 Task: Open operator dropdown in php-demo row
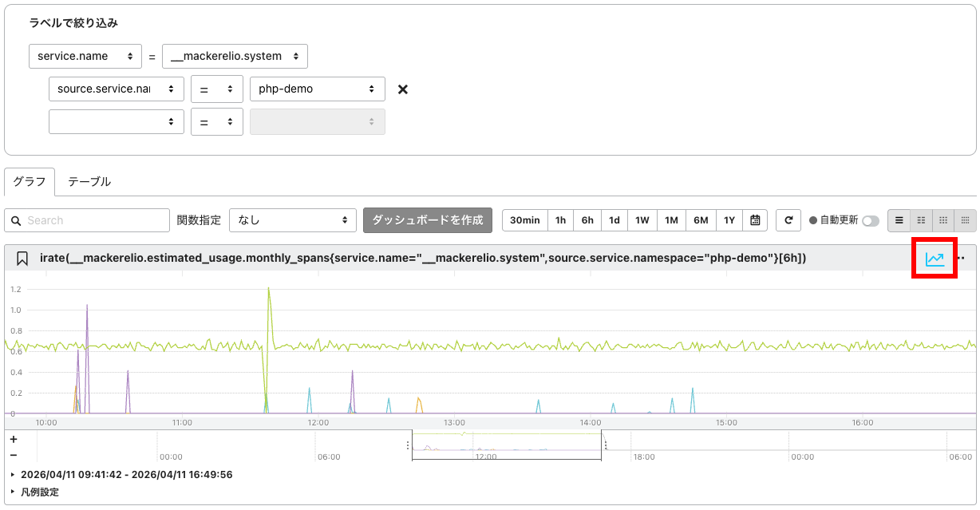[217, 89]
